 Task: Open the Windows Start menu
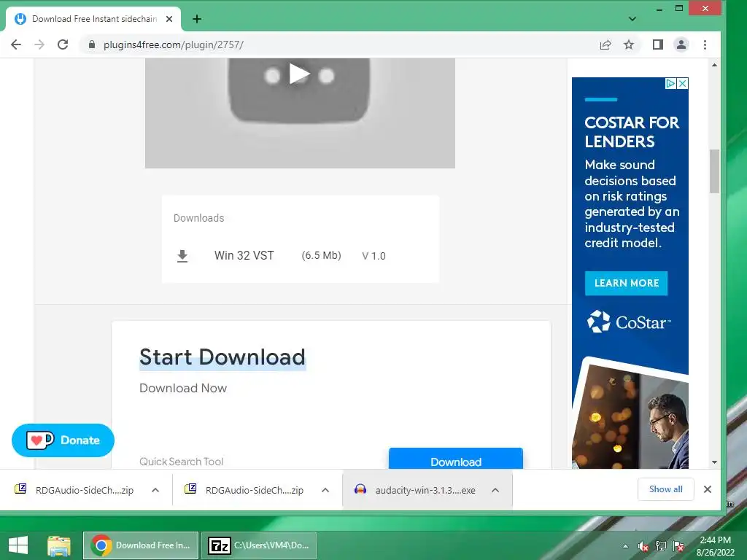(18, 545)
